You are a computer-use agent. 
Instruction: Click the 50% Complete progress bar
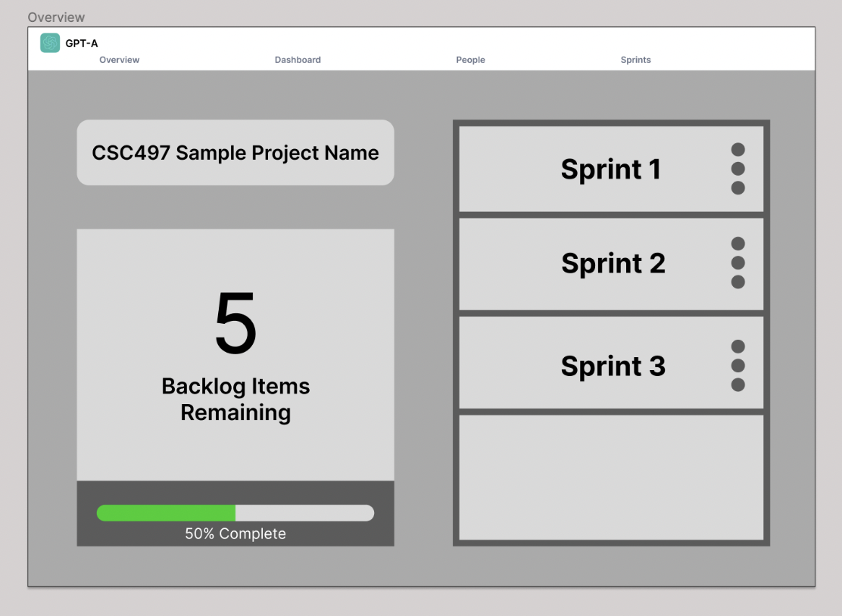pyautogui.click(x=235, y=513)
